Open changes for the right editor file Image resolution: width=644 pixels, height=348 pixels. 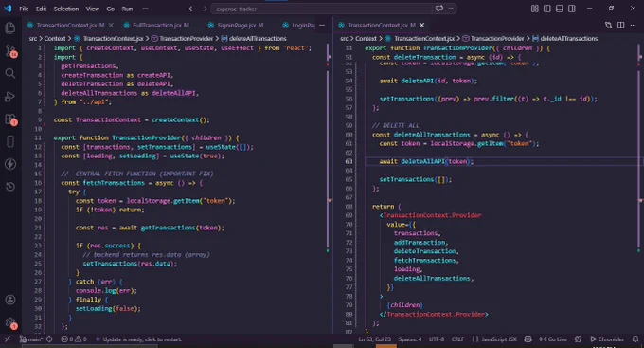click(608, 25)
